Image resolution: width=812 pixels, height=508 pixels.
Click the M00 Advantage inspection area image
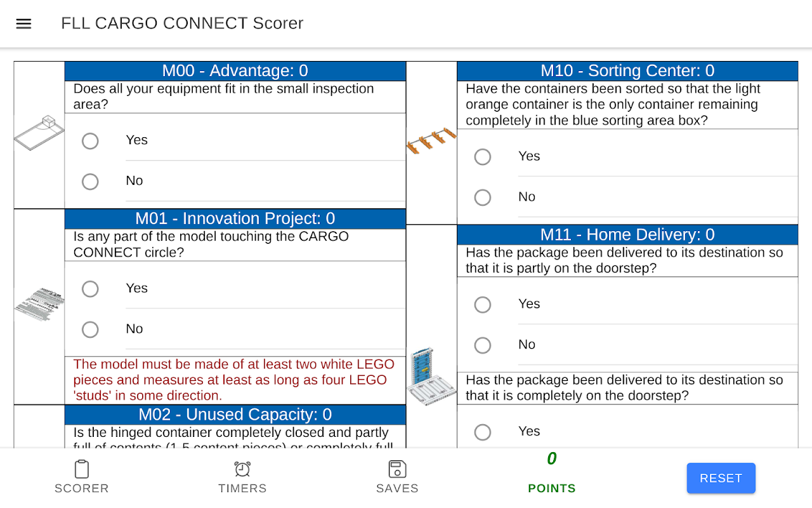pyautogui.click(x=39, y=133)
